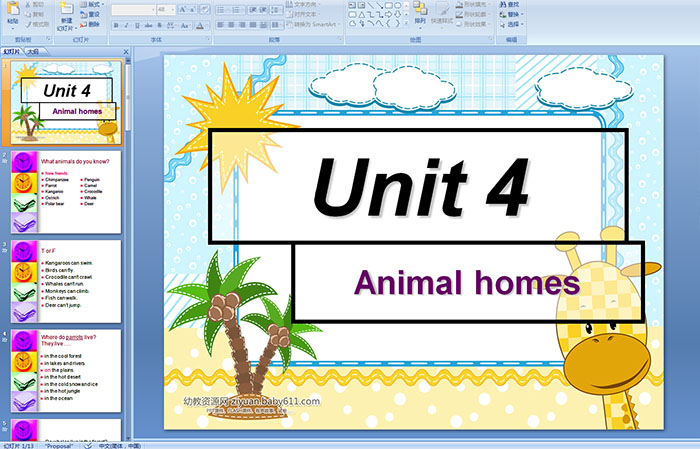Click the Delete (删除) slide button
The width and height of the screenshot is (700, 449).
(x=90, y=24)
